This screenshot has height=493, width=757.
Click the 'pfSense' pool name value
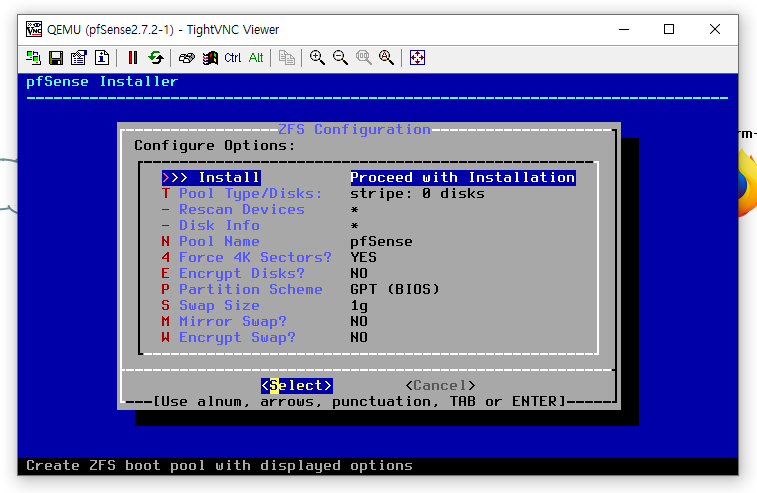click(x=381, y=241)
